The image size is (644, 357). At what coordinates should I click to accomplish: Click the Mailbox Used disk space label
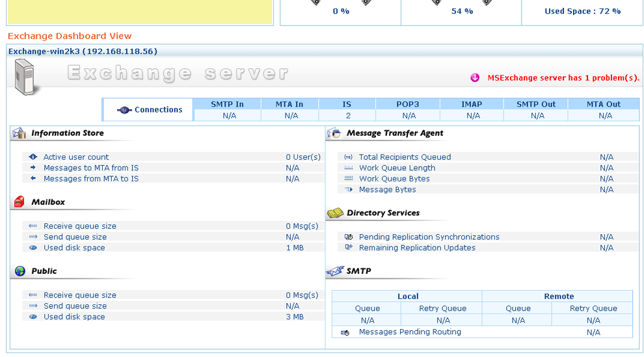coord(74,248)
